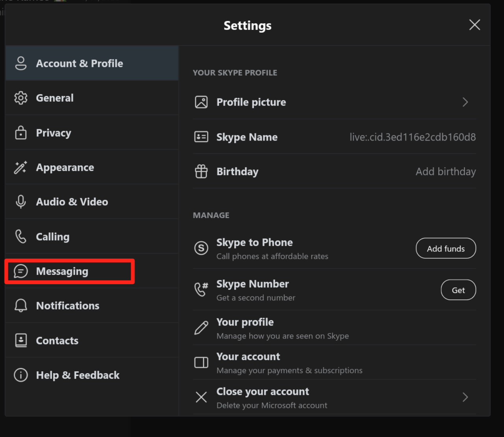504x437 pixels.
Task: Click the Skype Name ID card icon
Action: point(201,137)
